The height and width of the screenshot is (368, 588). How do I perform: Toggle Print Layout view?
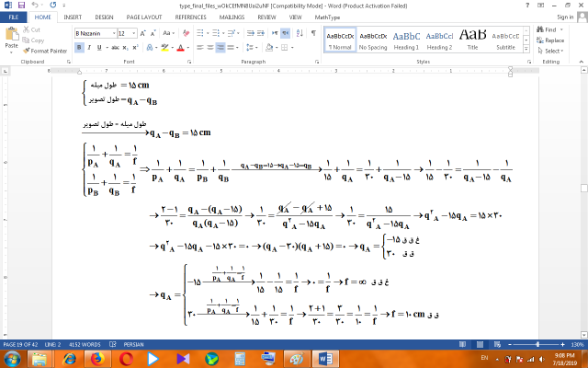[x=480, y=344]
